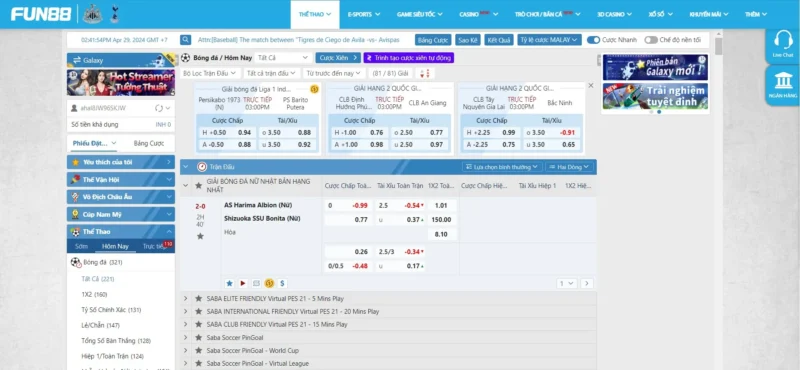800x370 pixels.
Task: Open the Tỷ lệ cược MALAY dropdown
Action: 549,40
